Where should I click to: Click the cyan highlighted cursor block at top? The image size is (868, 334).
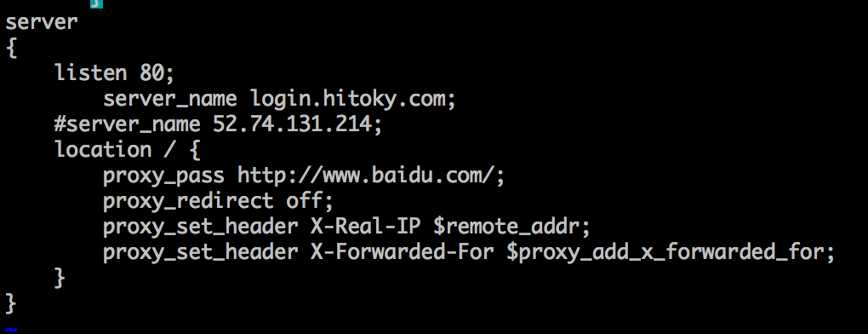point(97,3)
